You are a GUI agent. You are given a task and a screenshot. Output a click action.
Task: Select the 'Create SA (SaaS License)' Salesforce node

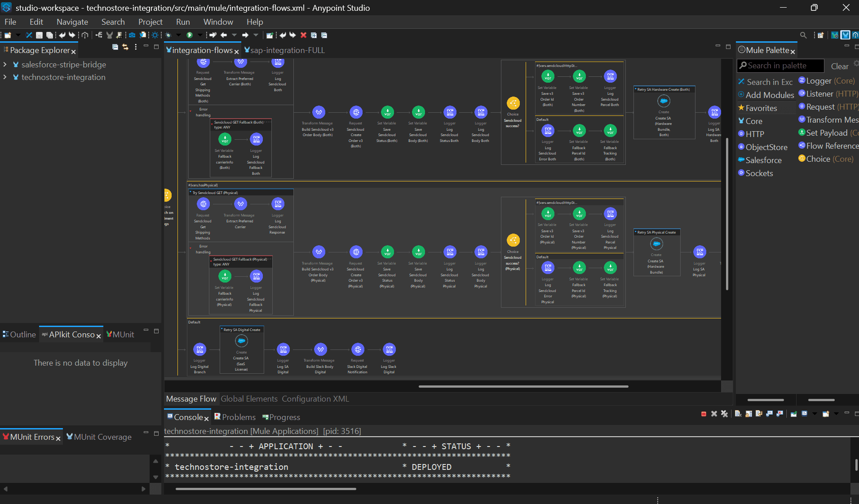click(x=241, y=341)
